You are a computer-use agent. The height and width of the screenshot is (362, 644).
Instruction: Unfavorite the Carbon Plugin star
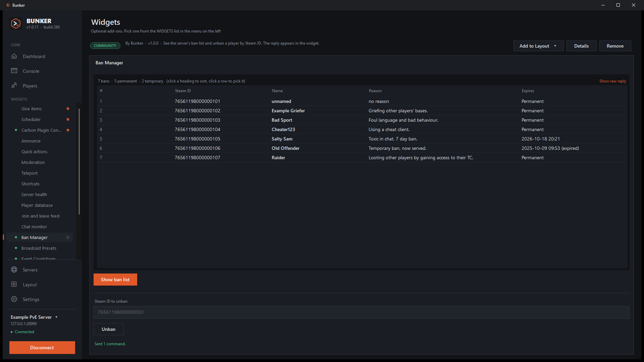68,130
